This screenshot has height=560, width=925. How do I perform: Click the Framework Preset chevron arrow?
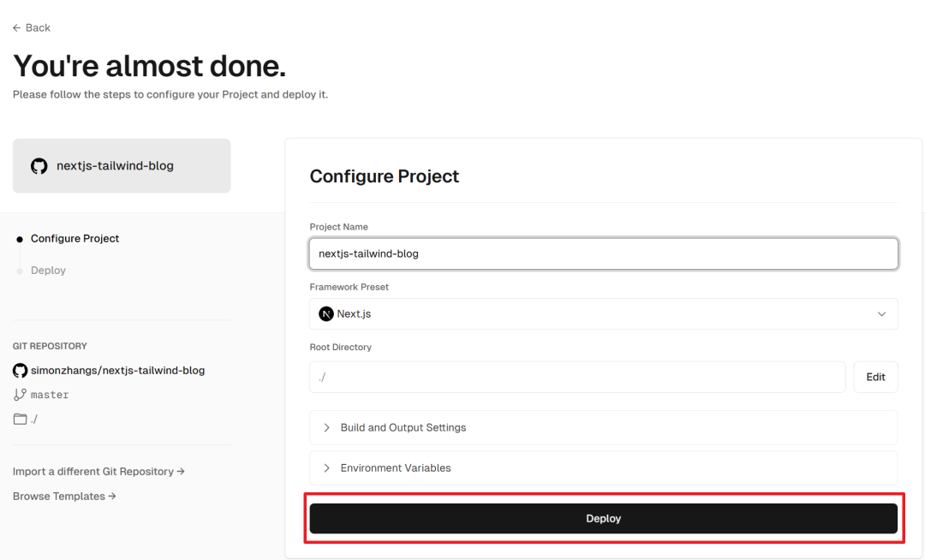click(x=881, y=314)
